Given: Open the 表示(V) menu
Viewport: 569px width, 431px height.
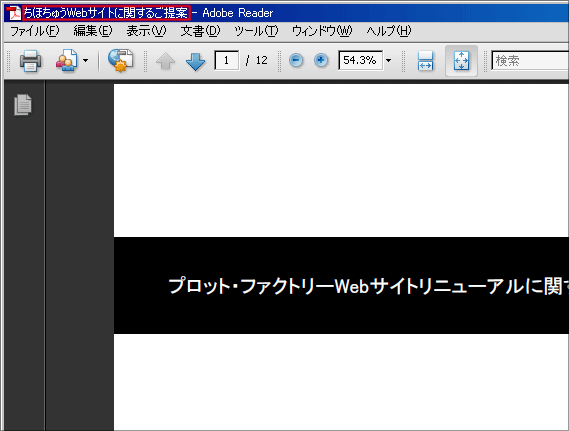Looking at the screenshot, I should click(146, 31).
